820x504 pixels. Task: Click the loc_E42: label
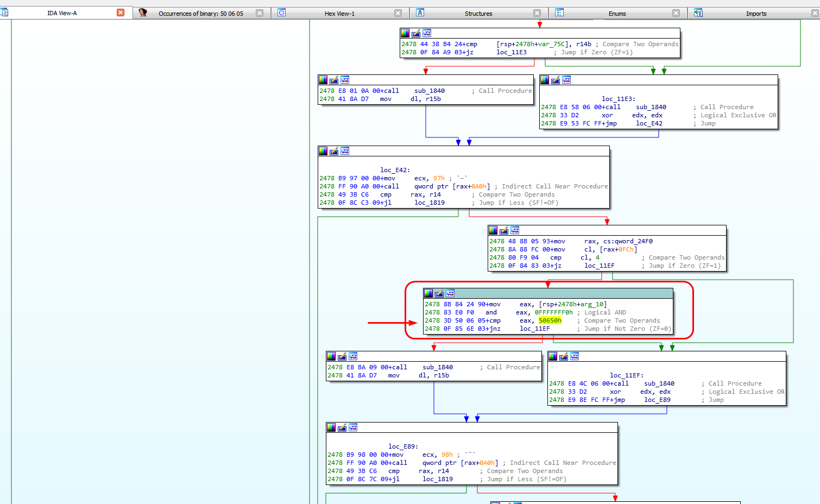[x=395, y=170]
